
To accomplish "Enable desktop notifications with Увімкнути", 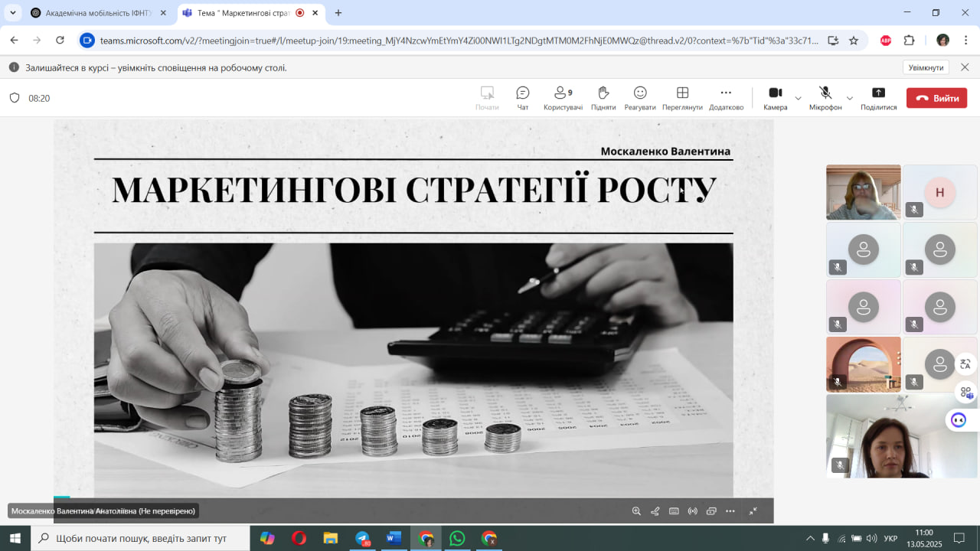I will (x=926, y=67).
